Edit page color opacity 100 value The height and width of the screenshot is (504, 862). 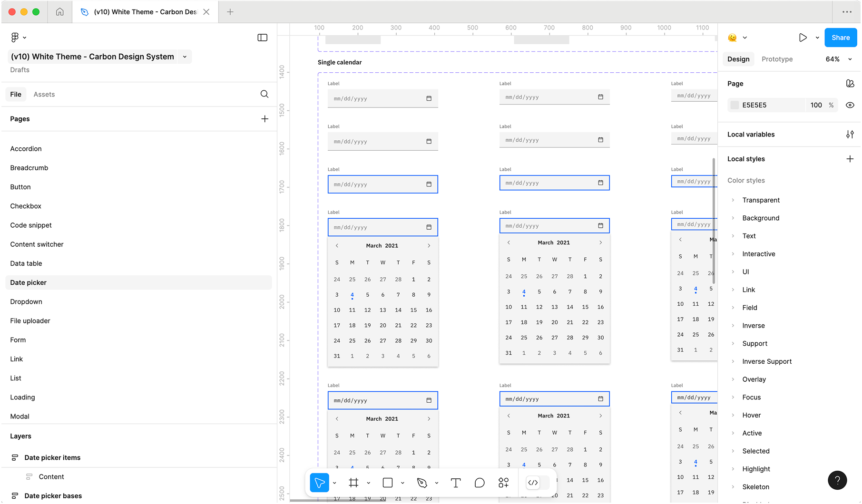816,105
